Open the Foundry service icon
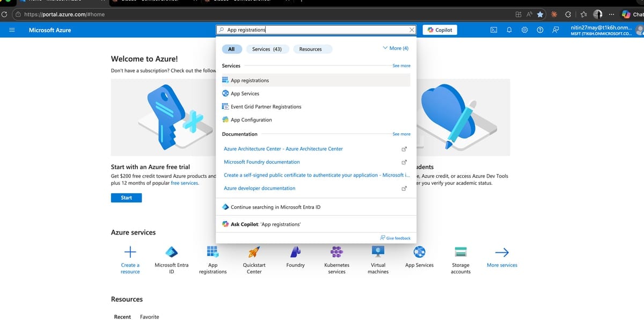The image size is (644, 320). coord(295,251)
